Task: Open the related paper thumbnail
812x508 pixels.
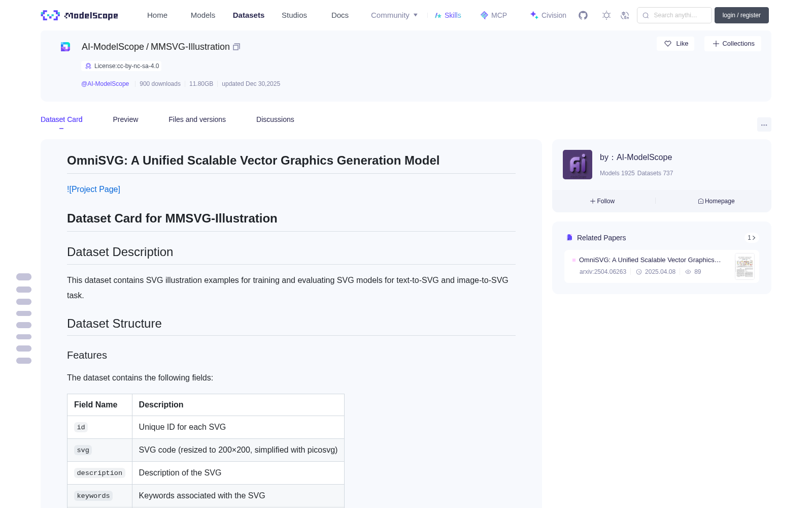Action: click(745, 266)
